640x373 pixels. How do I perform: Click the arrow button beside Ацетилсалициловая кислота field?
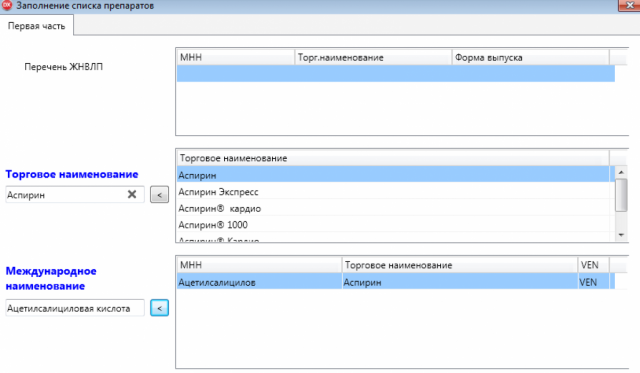click(159, 308)
